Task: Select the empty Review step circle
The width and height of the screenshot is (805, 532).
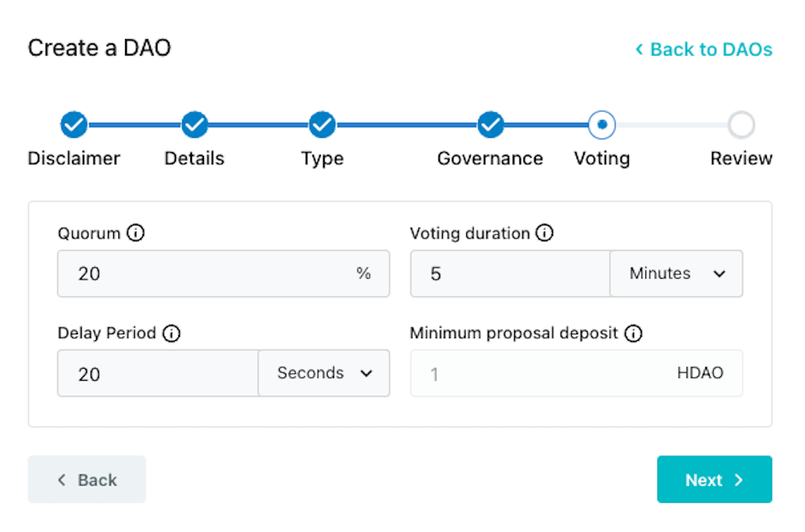Action: [741, 125]
